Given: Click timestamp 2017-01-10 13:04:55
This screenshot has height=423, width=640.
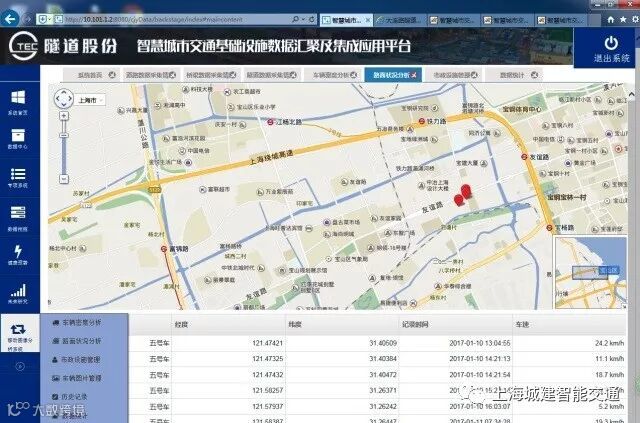Looking at the screenshot, I should pyautogui.click(x=480, y=343).
